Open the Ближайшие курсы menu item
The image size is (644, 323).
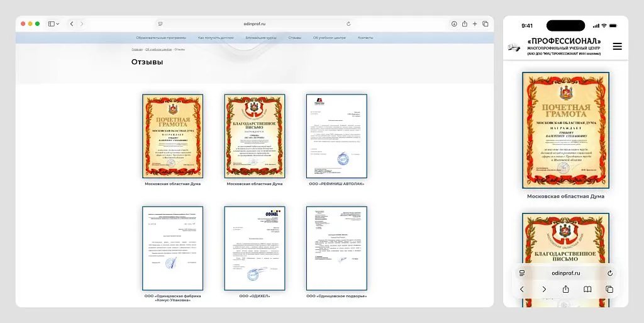click(261, 38)
